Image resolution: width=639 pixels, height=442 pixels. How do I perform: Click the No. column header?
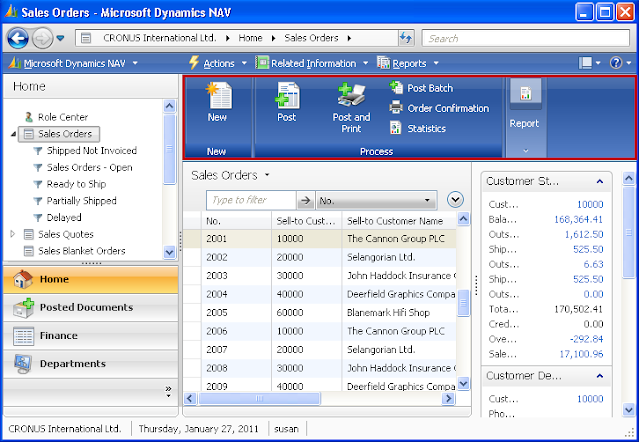pos(236,221)
